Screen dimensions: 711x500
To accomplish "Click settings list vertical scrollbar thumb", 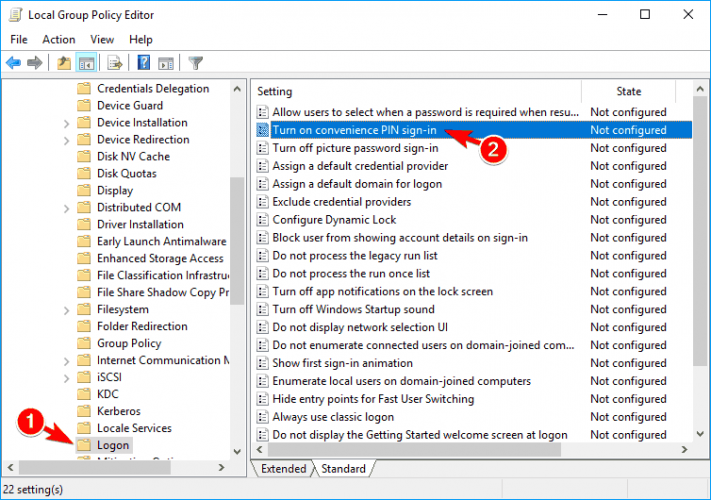I will [700, 230].
